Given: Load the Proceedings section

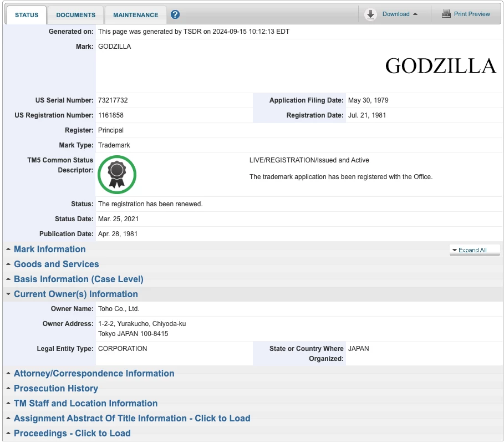Looking at the screenshot, I should pyautogui.click(x=72, y=434).
